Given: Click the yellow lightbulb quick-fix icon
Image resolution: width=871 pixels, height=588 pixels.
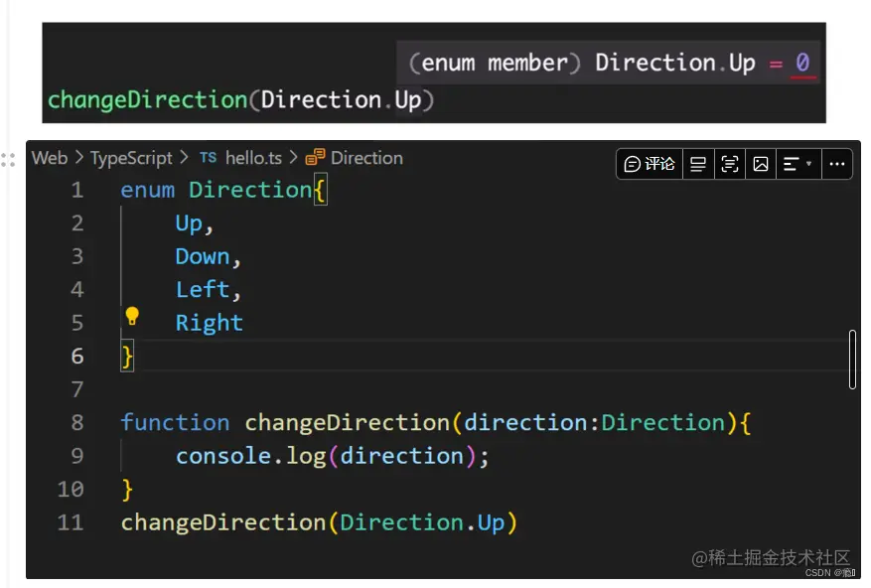Looking at the screenshot, I should point(132,316).
